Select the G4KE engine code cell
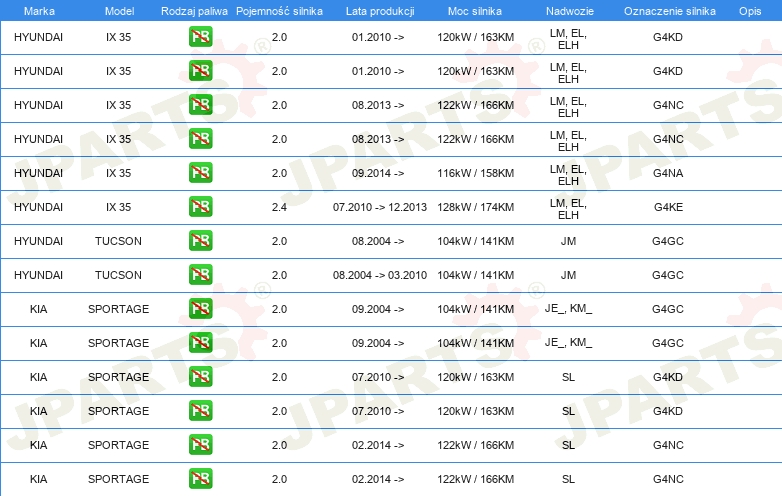This screenshot has height=496, width=782. pos(668,207)
